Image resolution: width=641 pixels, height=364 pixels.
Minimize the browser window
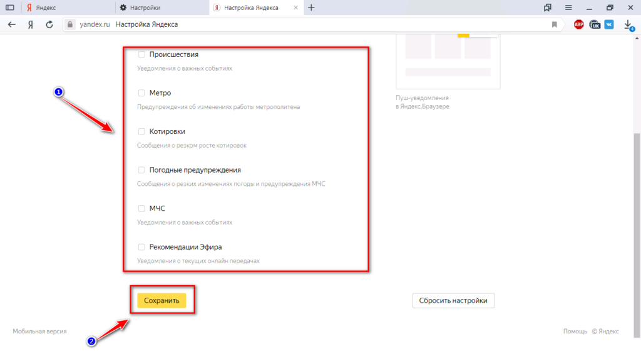[589, 8]
